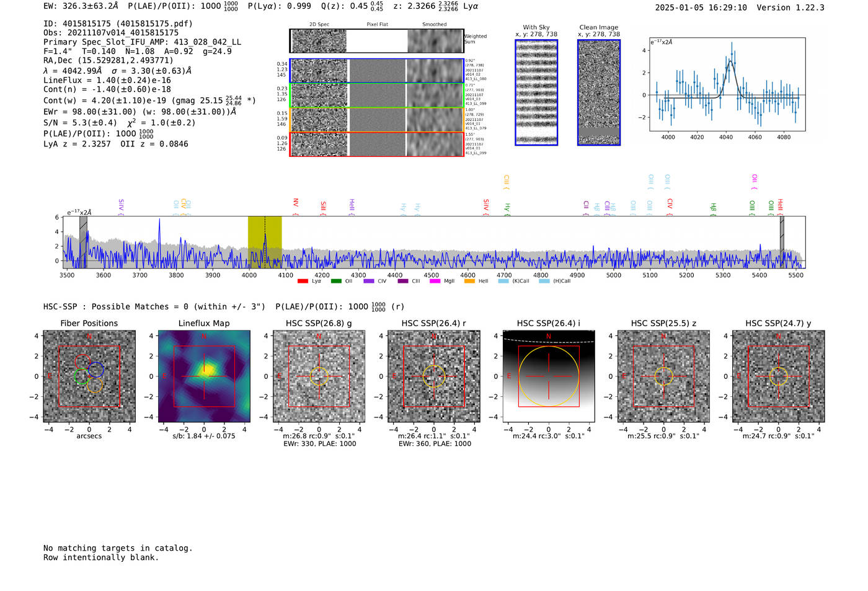Click the orange CIII label above spectrum
The image size is (868, 591).
[507, 182]
